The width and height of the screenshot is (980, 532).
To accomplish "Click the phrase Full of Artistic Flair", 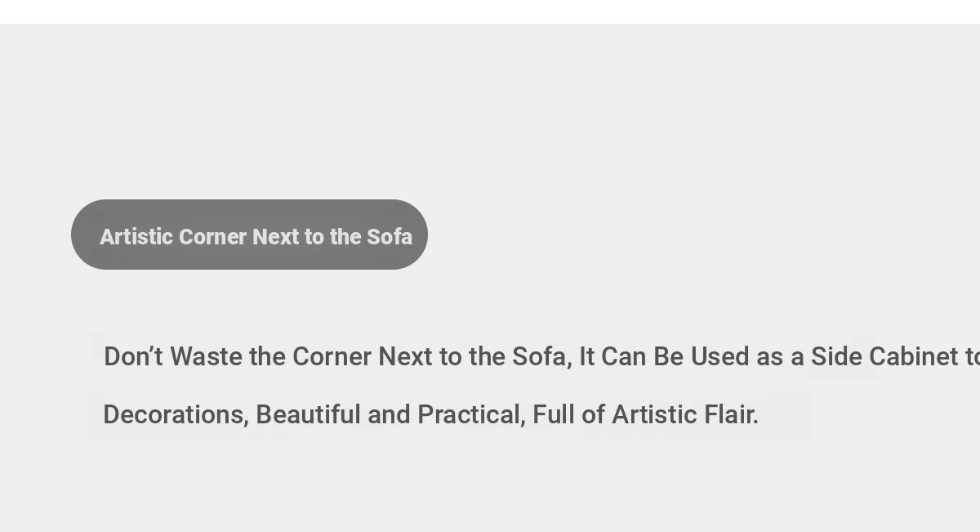I will coord(646,414).
